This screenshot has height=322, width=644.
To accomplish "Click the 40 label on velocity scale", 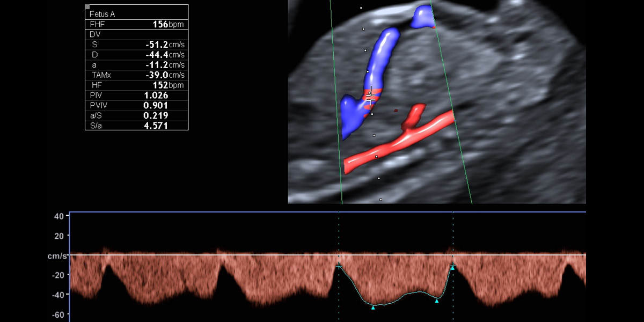I will tap(59, 216).
